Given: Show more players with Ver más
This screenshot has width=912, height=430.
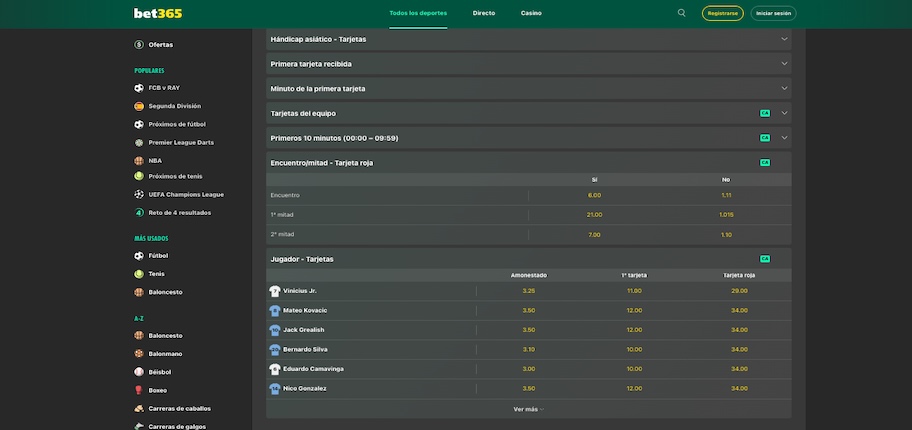Looking at the screenshot, I should [529, 409].
